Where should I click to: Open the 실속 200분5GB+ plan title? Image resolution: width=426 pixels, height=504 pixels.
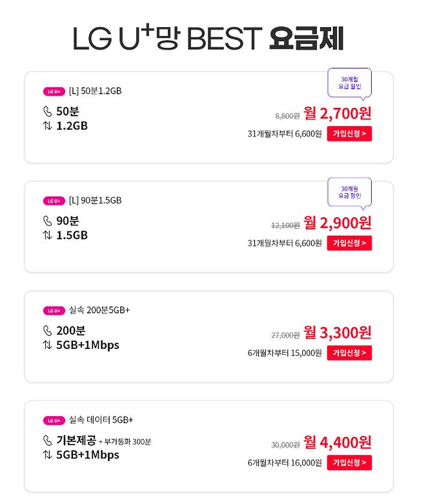tap(99, 310)
